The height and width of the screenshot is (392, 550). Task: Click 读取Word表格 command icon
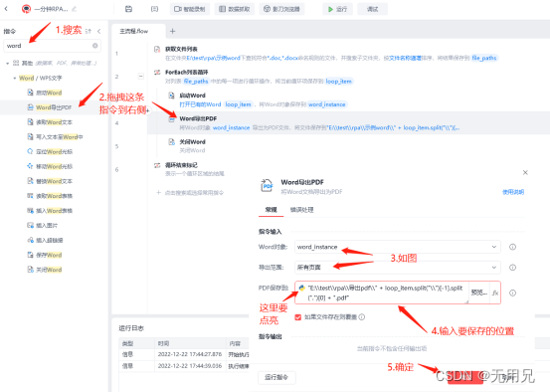tap(30, 196)
